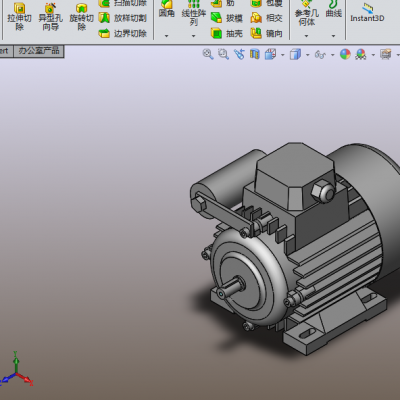This screenshot has height=400, width=400.
Task: Click Edit Appearance color sphere icon
Action: click(345, 54)
